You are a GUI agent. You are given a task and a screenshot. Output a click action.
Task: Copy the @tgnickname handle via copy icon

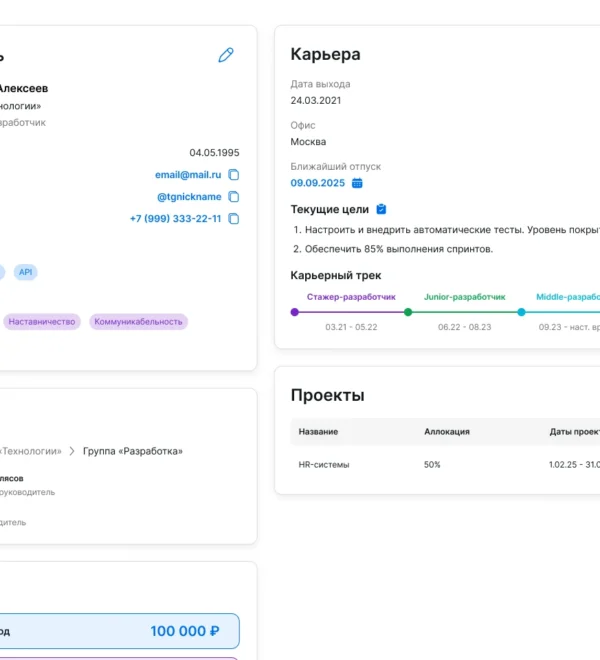tap(234, 197)
